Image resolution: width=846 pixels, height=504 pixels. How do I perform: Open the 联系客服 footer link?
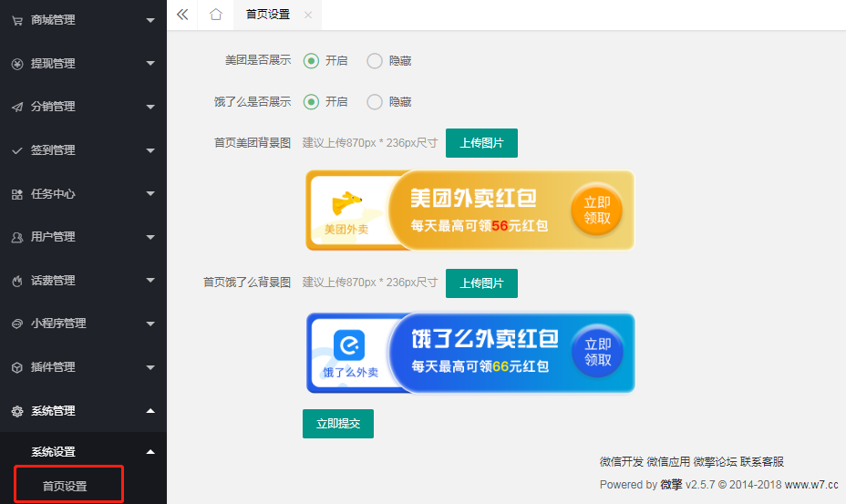(762, 462)
